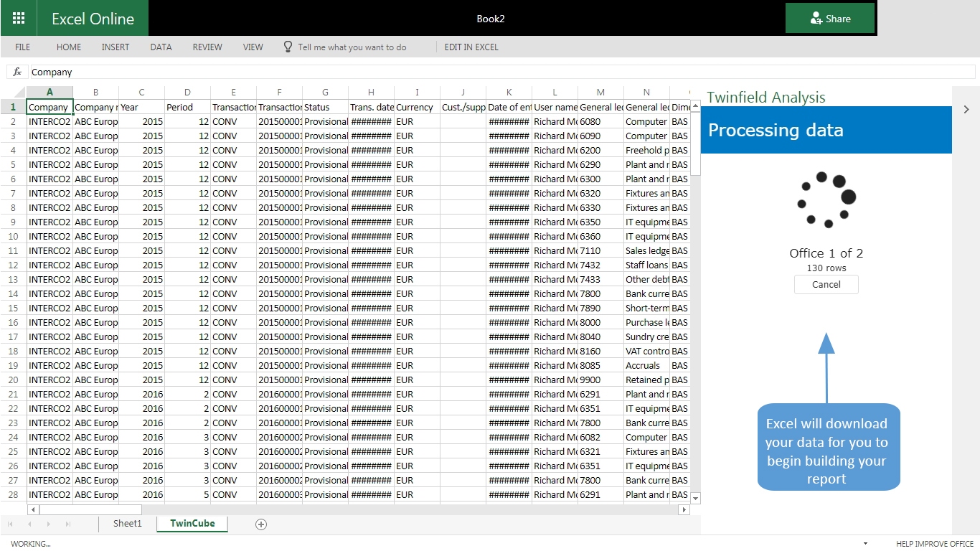Click the Book2 workbook title
This screenshot has width=980, height=551.
[x=491, y=19]
